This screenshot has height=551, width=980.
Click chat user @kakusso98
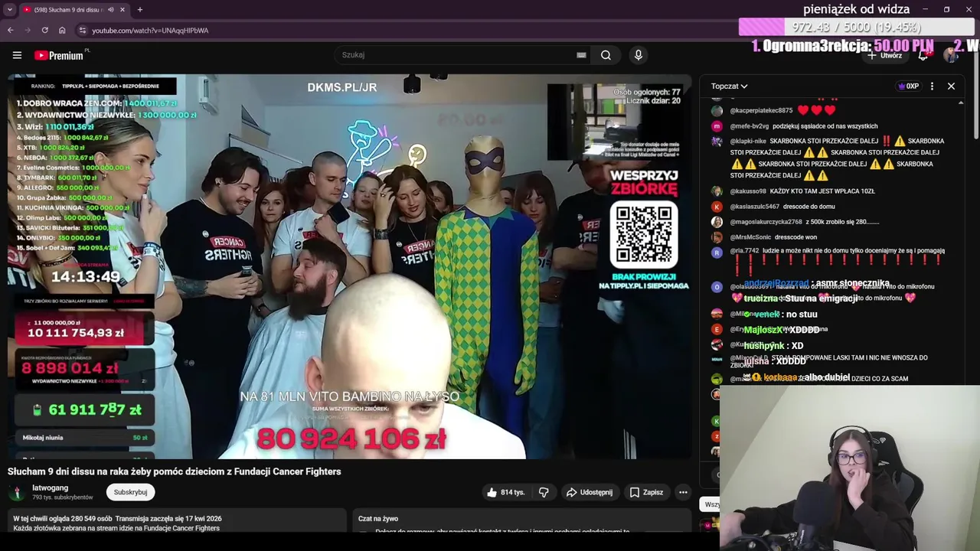pyautogui.click(x=748, y=191)
